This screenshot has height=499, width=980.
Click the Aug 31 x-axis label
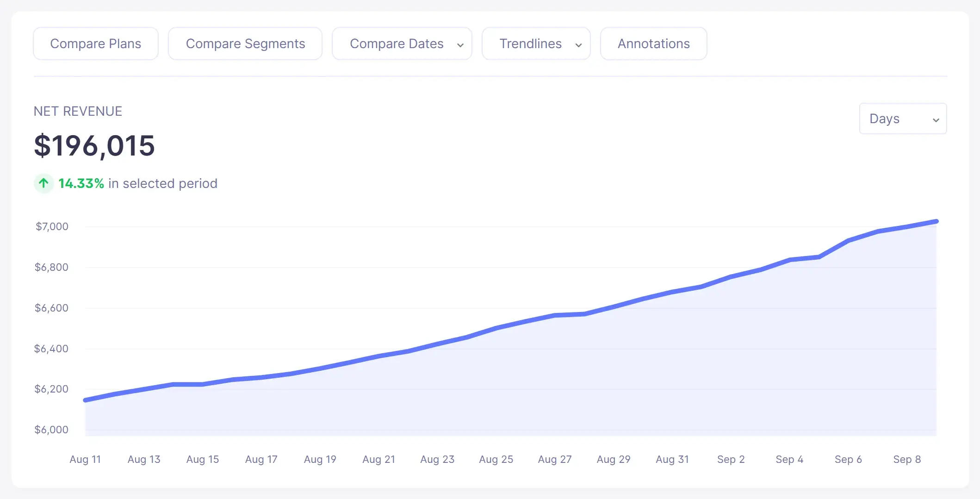point(672,459)
